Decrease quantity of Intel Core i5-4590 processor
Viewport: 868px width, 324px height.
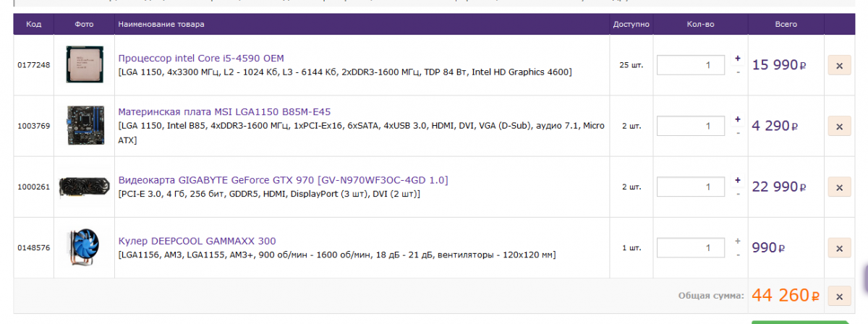(738, 72)
